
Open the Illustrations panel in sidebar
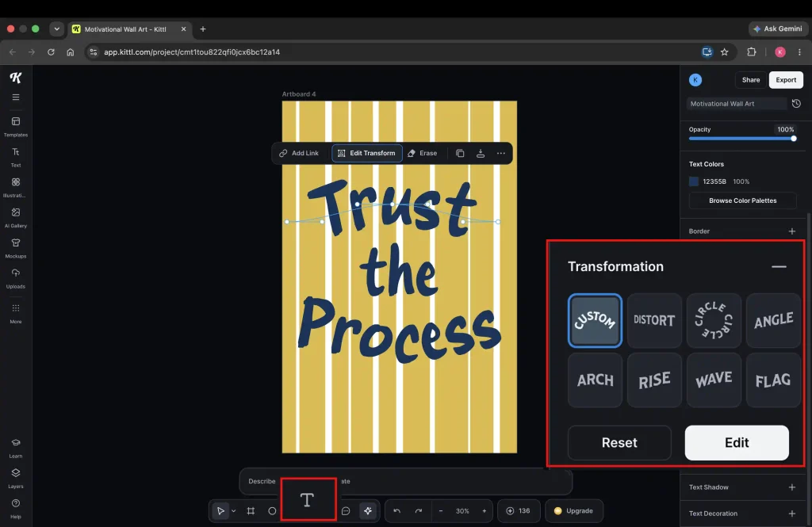(x=16, y=187)
